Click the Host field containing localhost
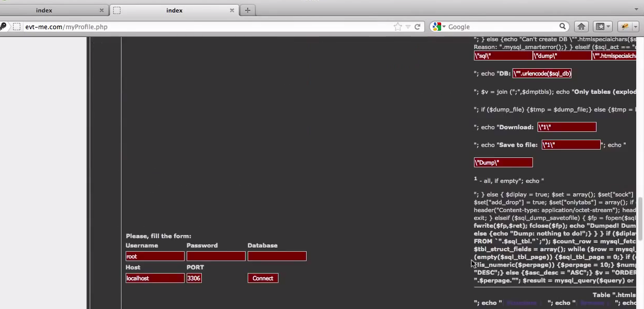644x309 pixels. tap(155, 278)
